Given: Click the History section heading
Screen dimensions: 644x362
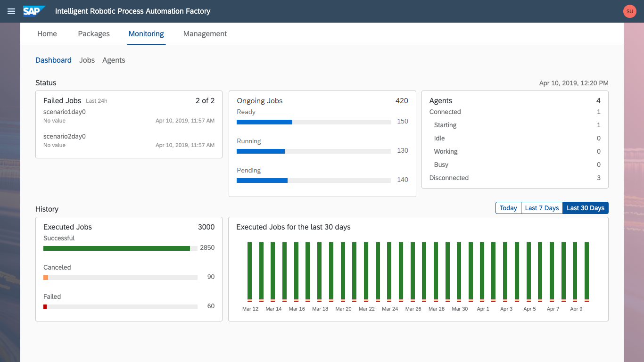Looking at the screenshot, I should (47, 209).
